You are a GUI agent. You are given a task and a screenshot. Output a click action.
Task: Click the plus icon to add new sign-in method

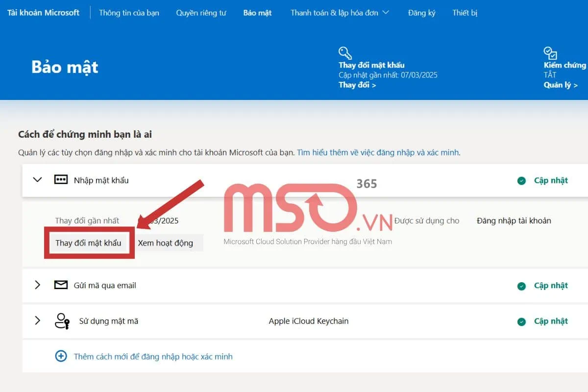pyautogui.click(x=61, y=356)
